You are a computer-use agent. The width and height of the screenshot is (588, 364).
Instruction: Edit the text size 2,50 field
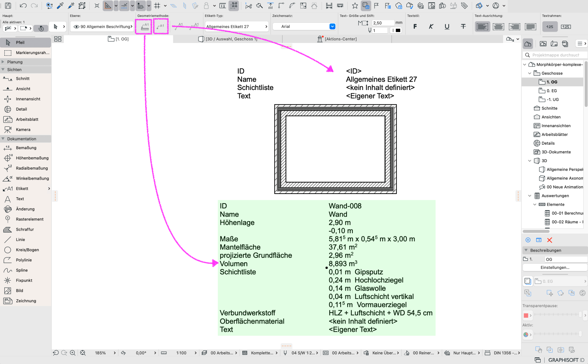click(x=383, y=23)
